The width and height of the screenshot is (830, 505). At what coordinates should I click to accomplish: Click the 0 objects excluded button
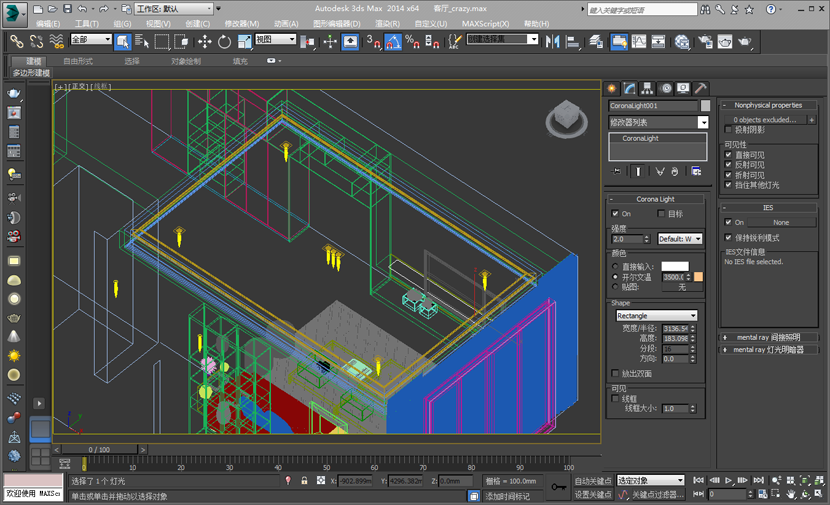click(766, 119)
